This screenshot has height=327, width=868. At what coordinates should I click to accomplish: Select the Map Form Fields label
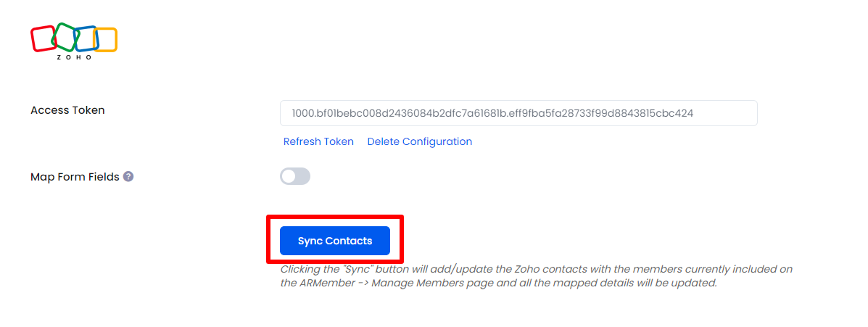75,177
